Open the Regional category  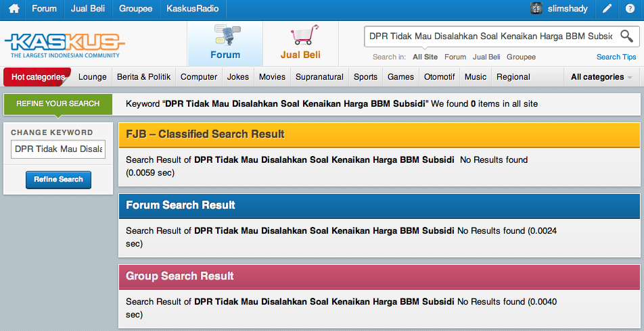[x=513, y=77]
